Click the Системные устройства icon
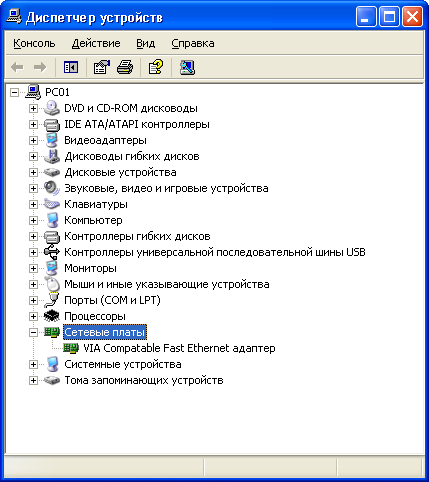The width and height of the screenshot is (429, 482). 52,364
